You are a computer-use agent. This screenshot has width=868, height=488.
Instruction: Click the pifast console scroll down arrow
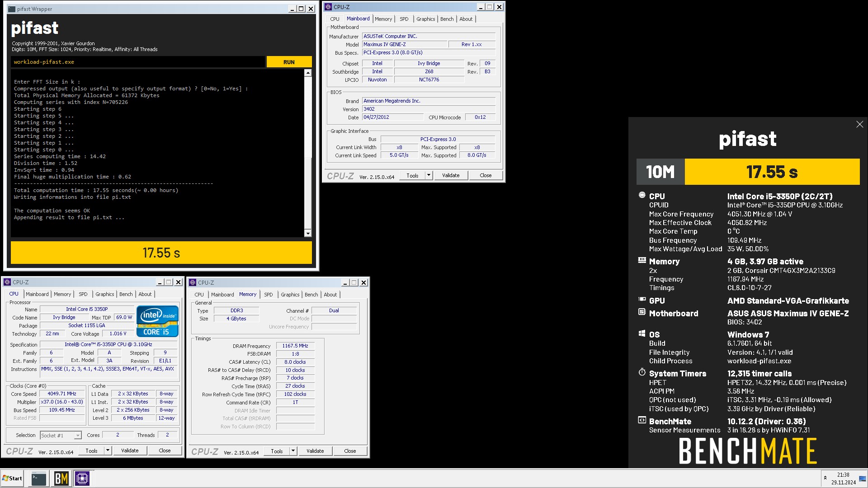(308, 233)
